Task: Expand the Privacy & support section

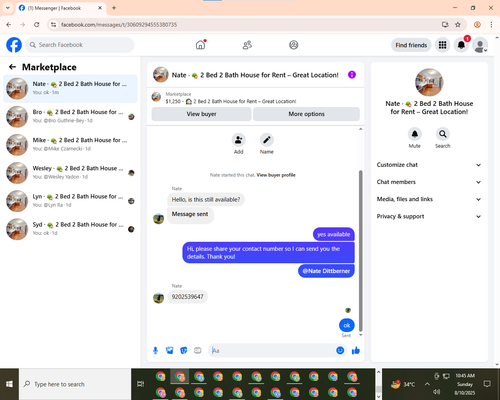Action: coord(429,216)
